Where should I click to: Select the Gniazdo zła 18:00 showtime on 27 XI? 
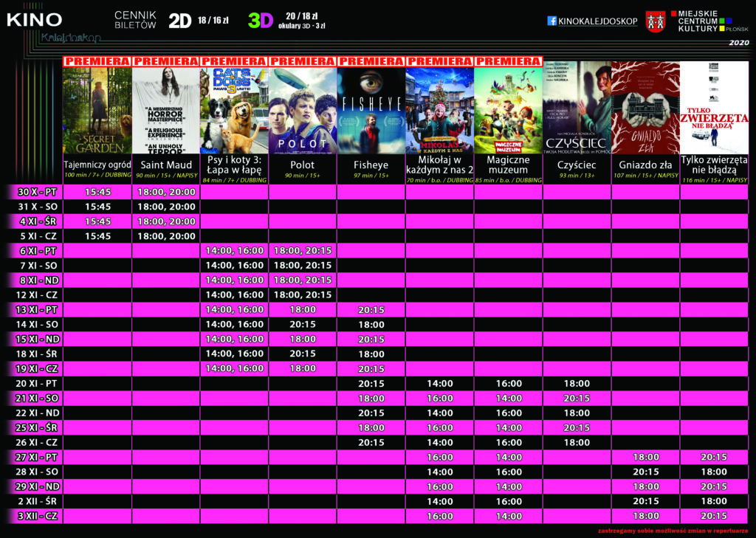(645, 457)
